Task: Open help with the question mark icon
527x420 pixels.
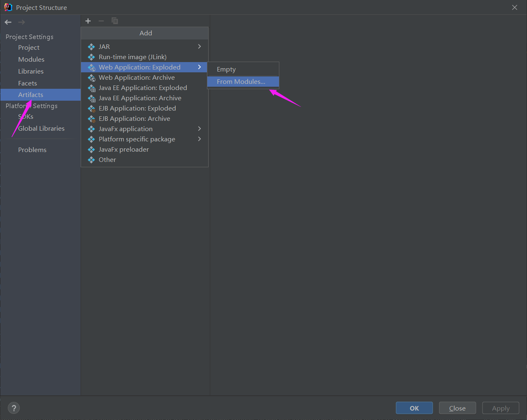Action: 14,408
